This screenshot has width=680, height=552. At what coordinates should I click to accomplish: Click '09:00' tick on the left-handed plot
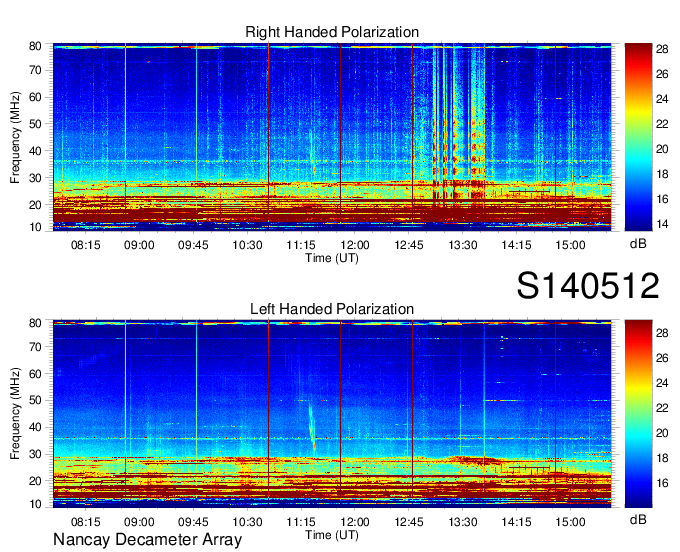point(139,522)
